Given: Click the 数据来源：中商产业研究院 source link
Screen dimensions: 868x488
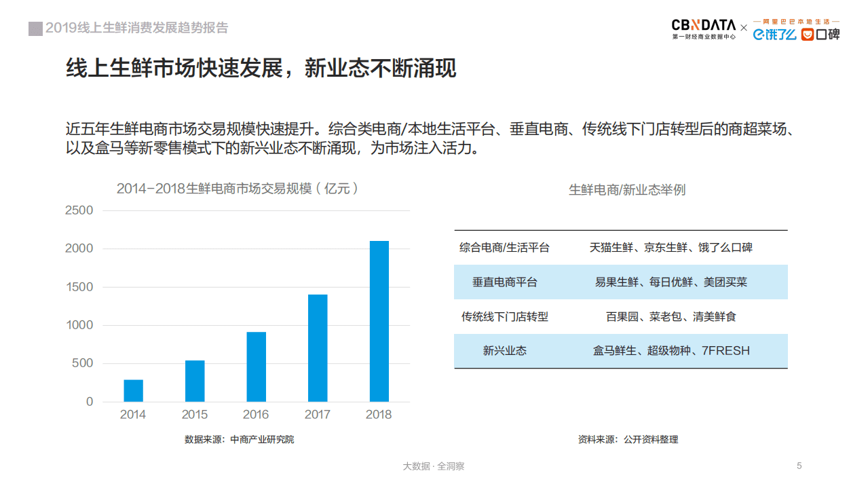Looking at the screenshot, I should click(x=241, y=439).
